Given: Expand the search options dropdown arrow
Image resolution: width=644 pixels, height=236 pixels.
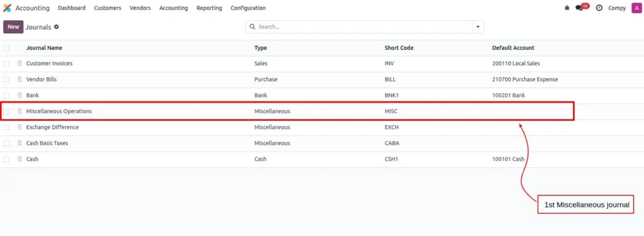Looking at the screenshot, I should pyautogui.click(x=478, y=26).
